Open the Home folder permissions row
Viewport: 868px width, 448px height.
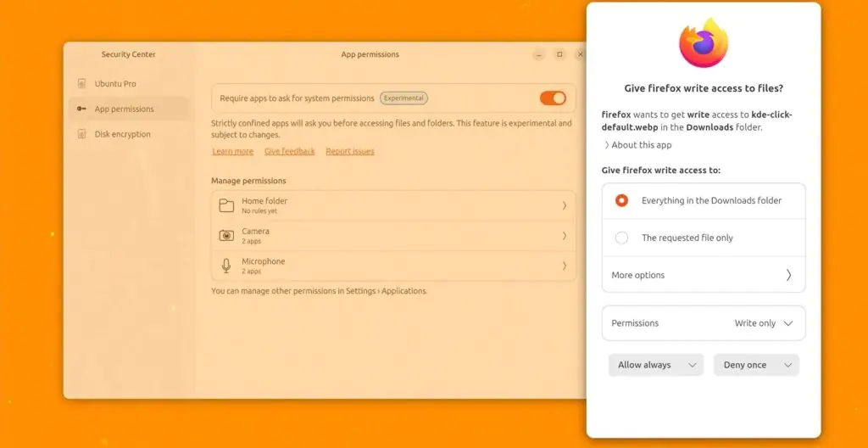click(x=393, y=205)
